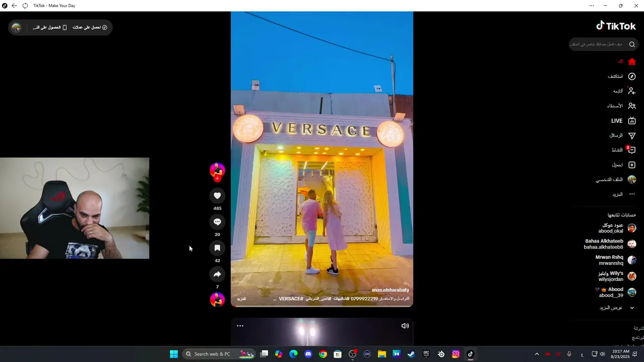
Task: Open Discord from the taskbar
Action: 308,354
